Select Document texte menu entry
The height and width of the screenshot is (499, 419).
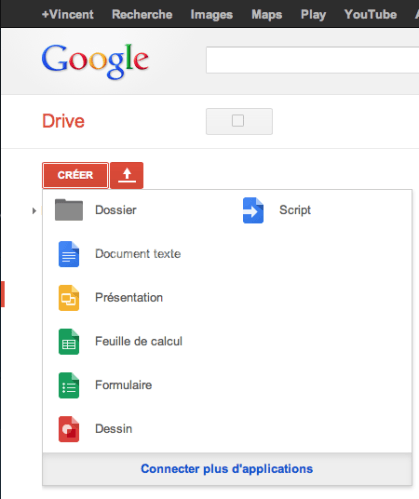pyautogui.click(x=138, y=254)
